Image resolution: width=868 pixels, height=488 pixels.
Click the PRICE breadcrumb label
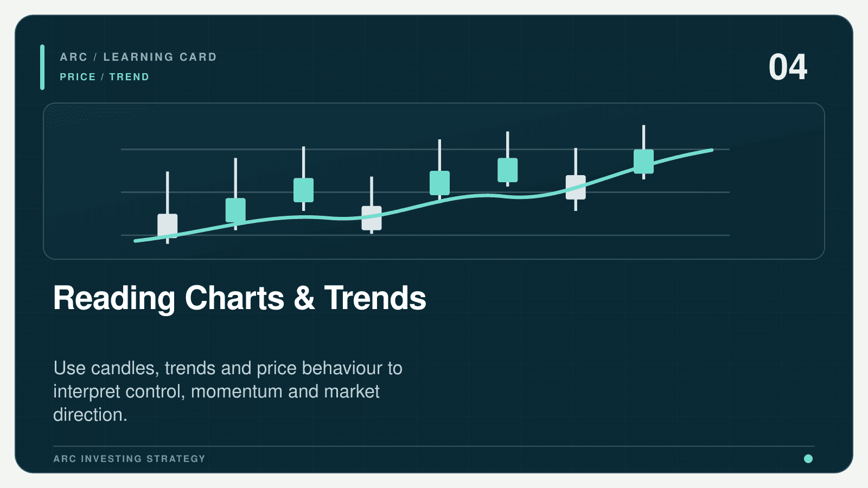click(78, 77)
